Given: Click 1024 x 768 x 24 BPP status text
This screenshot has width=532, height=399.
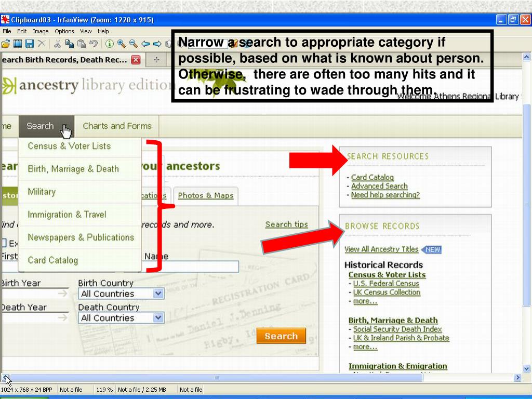Looking at the screenshot, I should 27,390.
